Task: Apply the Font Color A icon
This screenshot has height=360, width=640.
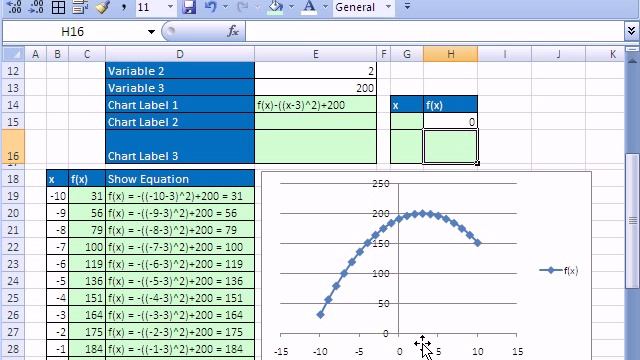Action: pyautogui.click(x=309, y=7)
